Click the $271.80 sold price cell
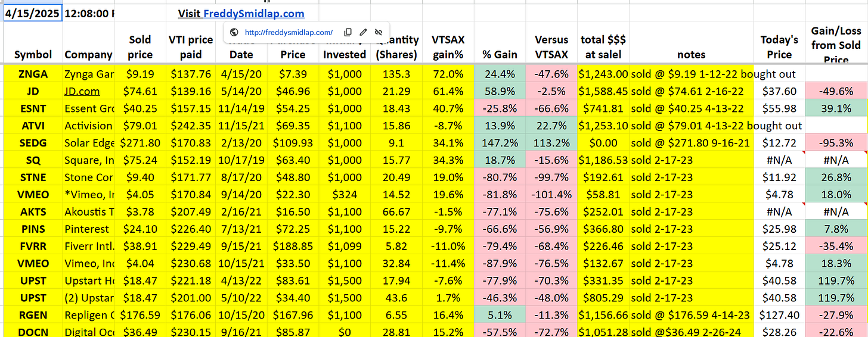868x337 pixels. pyautogui.click(x=140, y=143)
